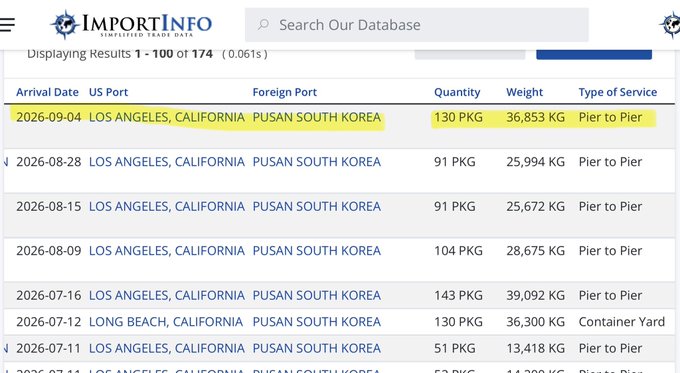The width and height of the screenshot is (680, 373).
Task: Open Long Beach, California port link
Action: click(166, 322)
